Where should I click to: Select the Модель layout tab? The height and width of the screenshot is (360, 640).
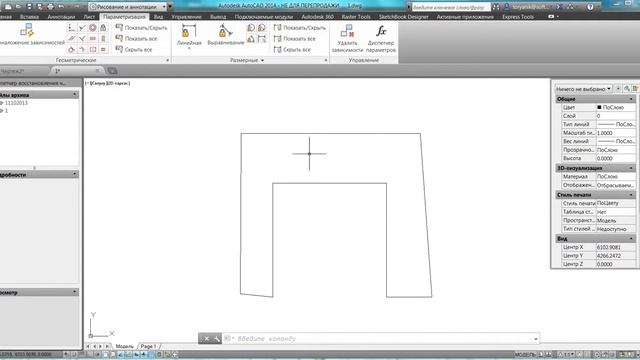click(x=124, y=346)
